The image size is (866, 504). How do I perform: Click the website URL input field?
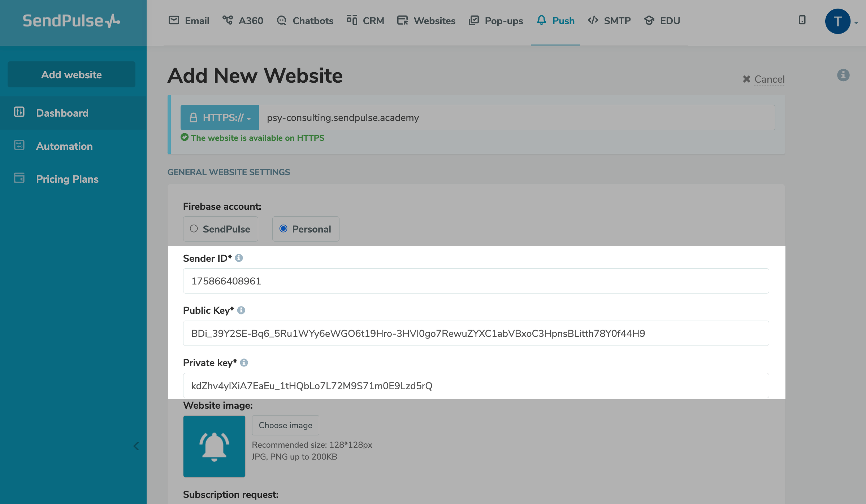(x=516, y=118)
